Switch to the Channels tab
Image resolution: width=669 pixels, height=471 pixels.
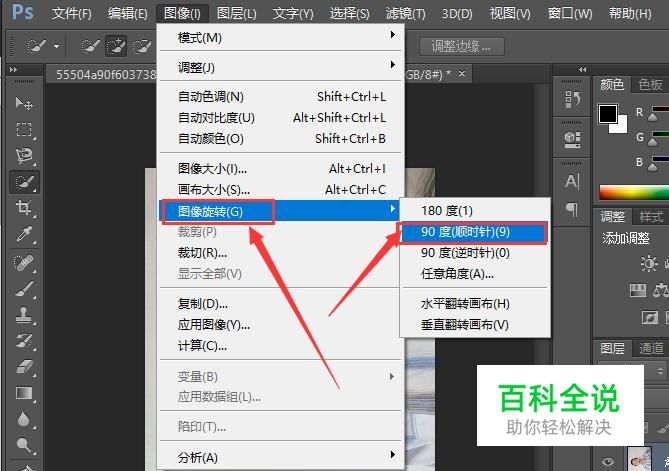(x=651, y=349)
